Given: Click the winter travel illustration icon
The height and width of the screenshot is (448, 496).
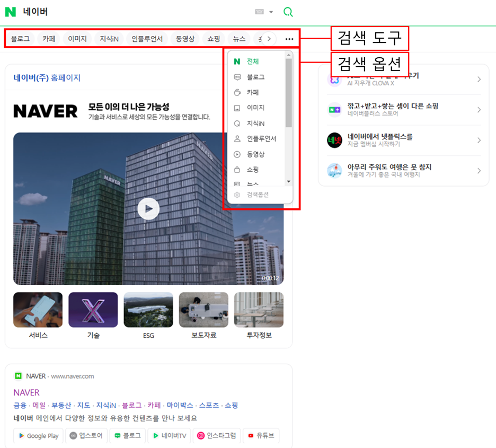Looking at the screenshot, I should [334, 171].
